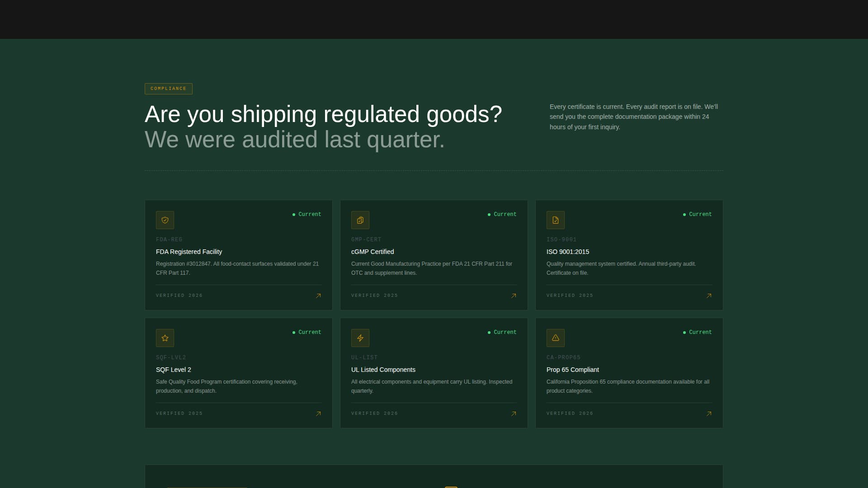Image resolution: width=868 pixels, height=488 pixels.
Task: Click the lightning icon on UL Listed Components card
Action: click(x=360, y=338)
